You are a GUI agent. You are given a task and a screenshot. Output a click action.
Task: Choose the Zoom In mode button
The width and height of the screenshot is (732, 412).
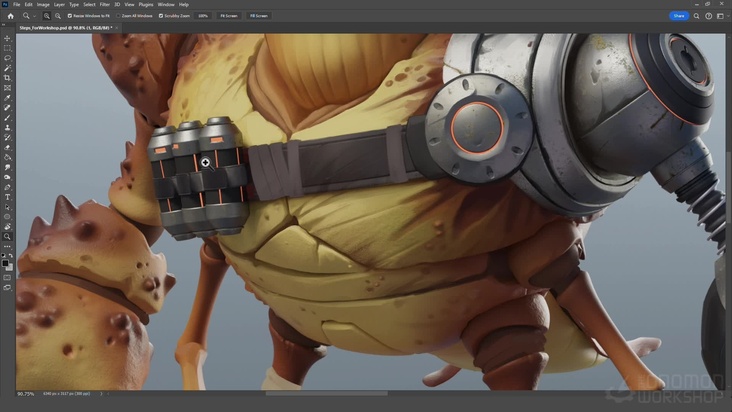pyautogui.click(x=47, y=16)
